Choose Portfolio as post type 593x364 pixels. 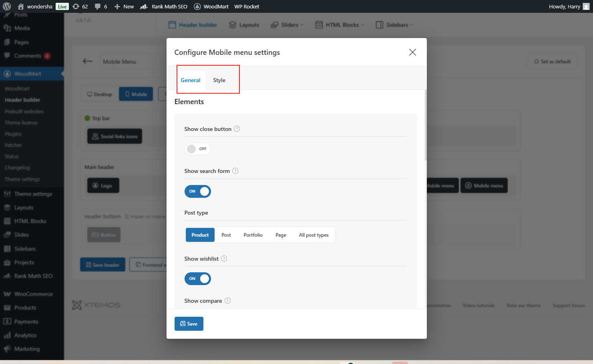253,235
